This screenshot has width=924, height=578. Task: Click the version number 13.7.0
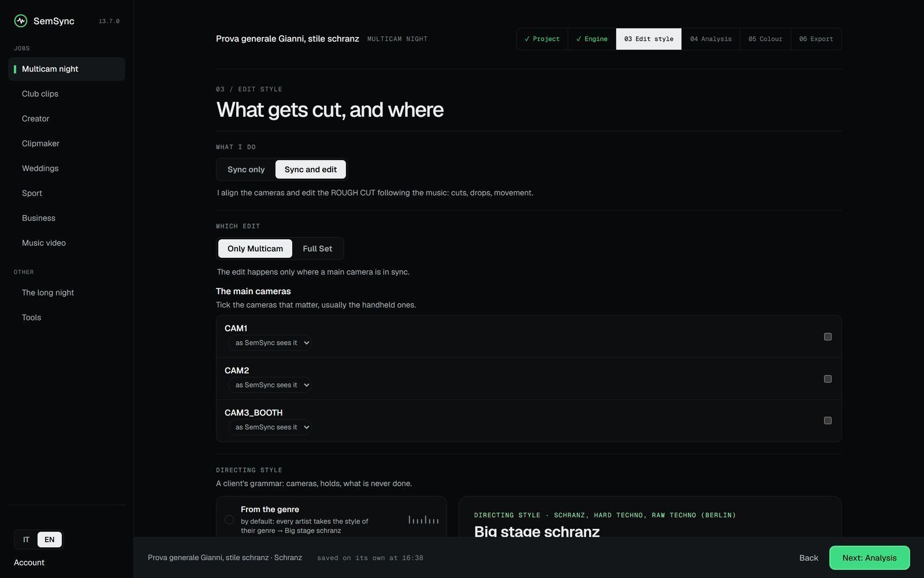[109, 21]
